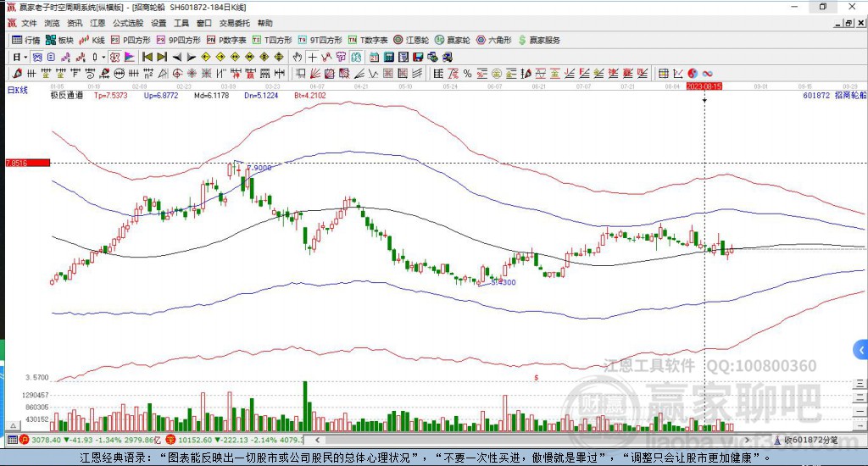Open the calculator icon

click(x=389, y=57)
